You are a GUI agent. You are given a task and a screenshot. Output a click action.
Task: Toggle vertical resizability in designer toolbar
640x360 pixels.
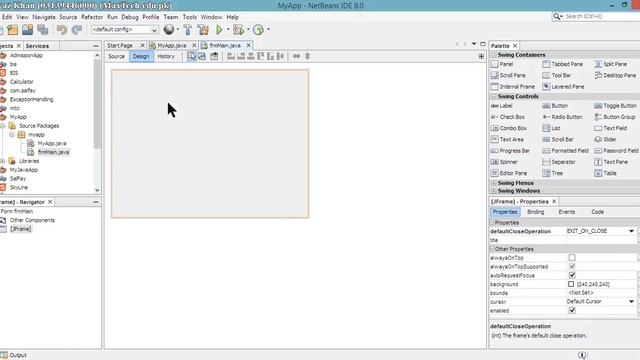tap(307, 56)
